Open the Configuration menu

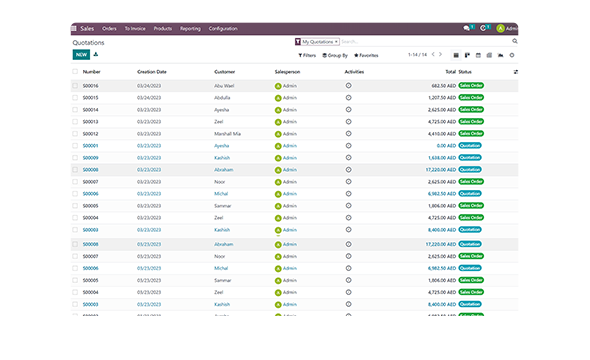[223, 29]
